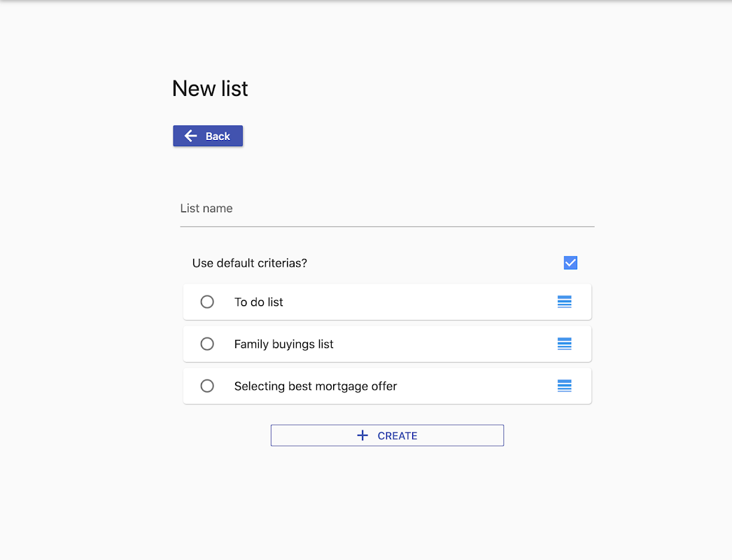Click blank space in the To do list card
732x560 pixels.
[x=420, y=302]
